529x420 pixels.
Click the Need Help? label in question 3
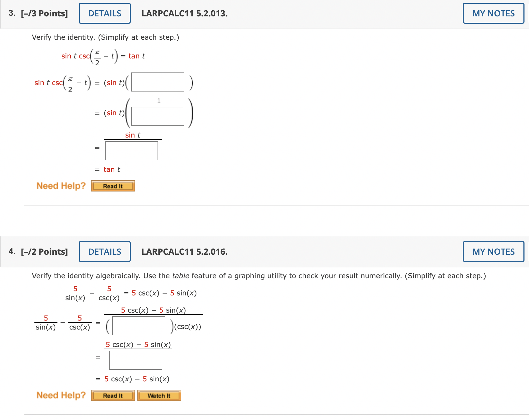point(61,186)
